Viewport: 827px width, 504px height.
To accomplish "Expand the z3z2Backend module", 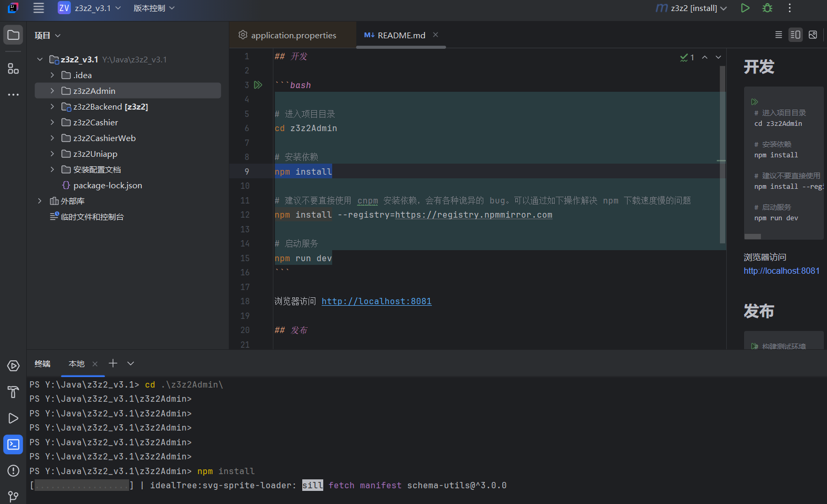I will click(52, 106).
